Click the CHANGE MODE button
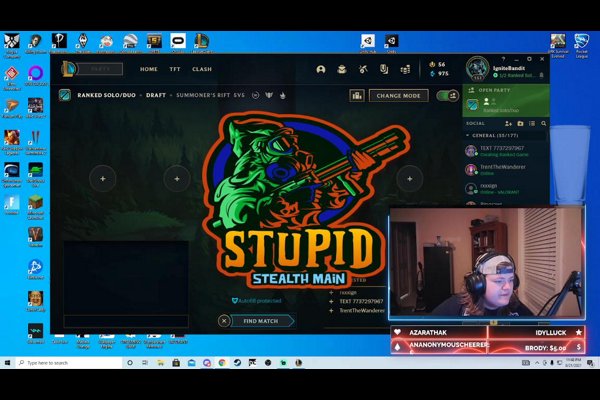The width and height of the screenshot is (600, 400). pos(398,96)
